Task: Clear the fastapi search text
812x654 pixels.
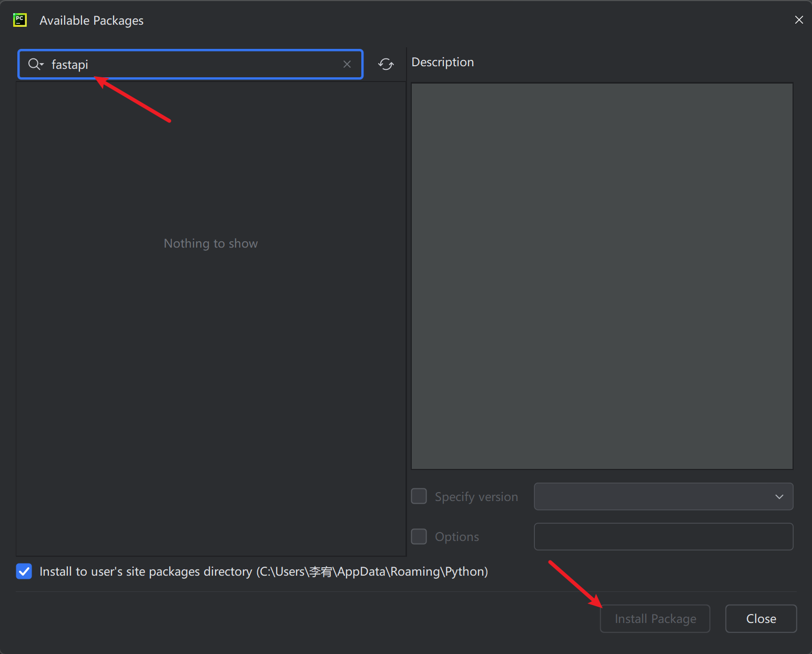Action: coord(347,64)
